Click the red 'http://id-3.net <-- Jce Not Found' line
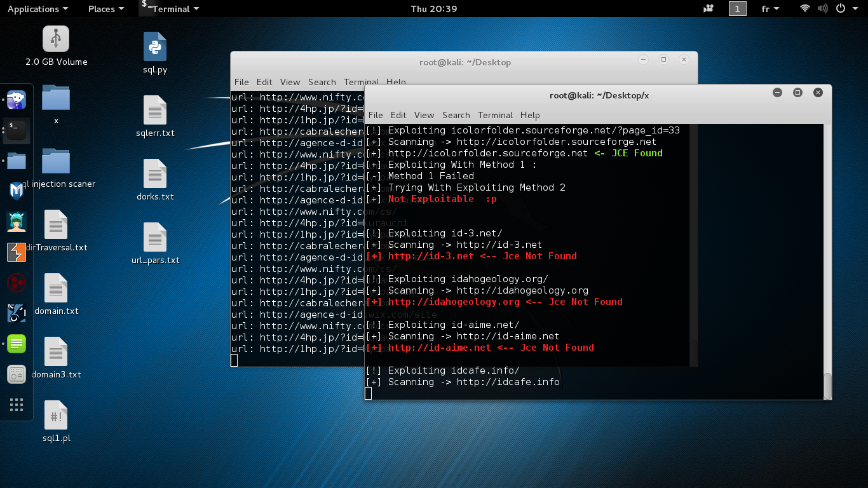Image resolution: width=868 pixels, height=488 pixels. coord(471,256)
